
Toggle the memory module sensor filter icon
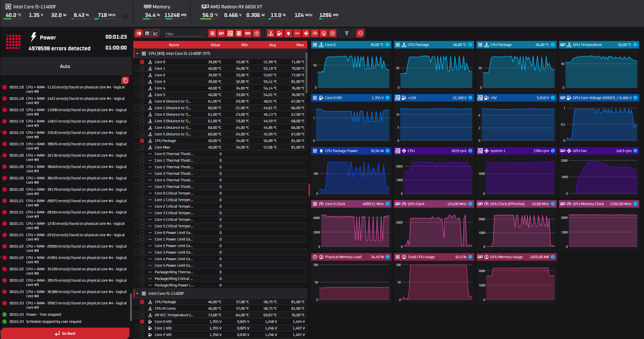pyautogui.click(x=248, y=33)
